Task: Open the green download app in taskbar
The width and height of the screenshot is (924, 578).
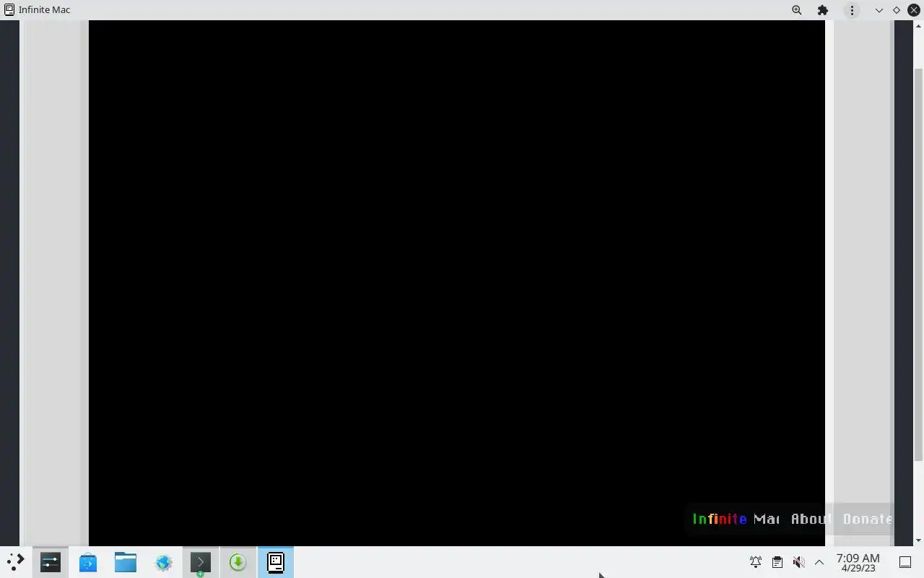Action: (238, 562)
